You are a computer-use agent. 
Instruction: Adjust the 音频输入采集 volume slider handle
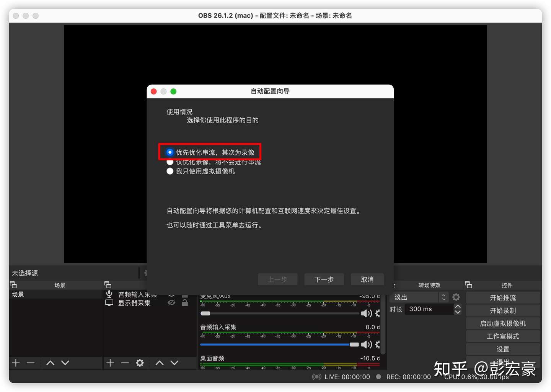point(354,345)
